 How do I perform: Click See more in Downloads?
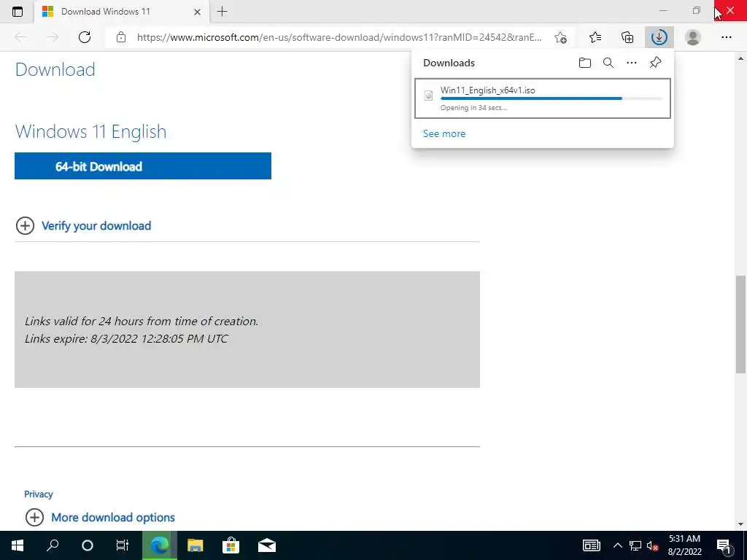tap(444, 134)
